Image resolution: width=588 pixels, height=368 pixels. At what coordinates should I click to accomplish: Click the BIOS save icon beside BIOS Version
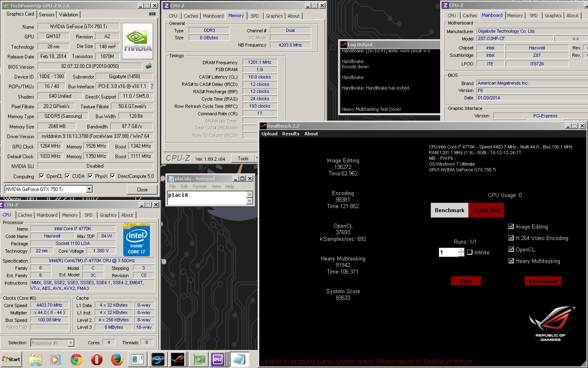[149, 66]
